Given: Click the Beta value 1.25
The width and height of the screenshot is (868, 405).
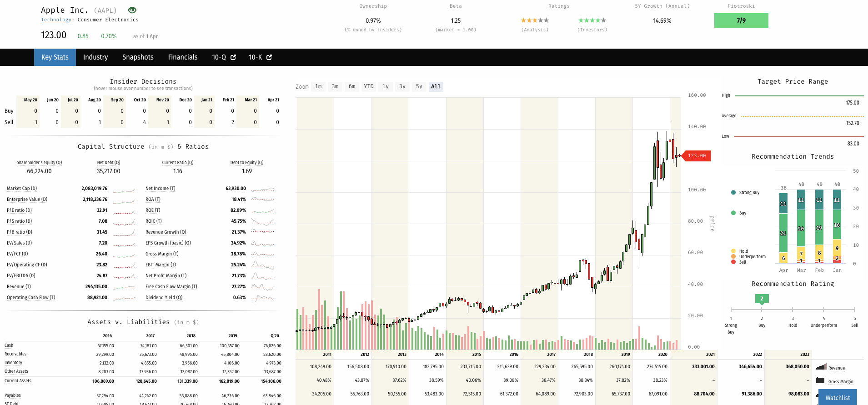Looking at the screenshot, I should click(x=456, y=21).
